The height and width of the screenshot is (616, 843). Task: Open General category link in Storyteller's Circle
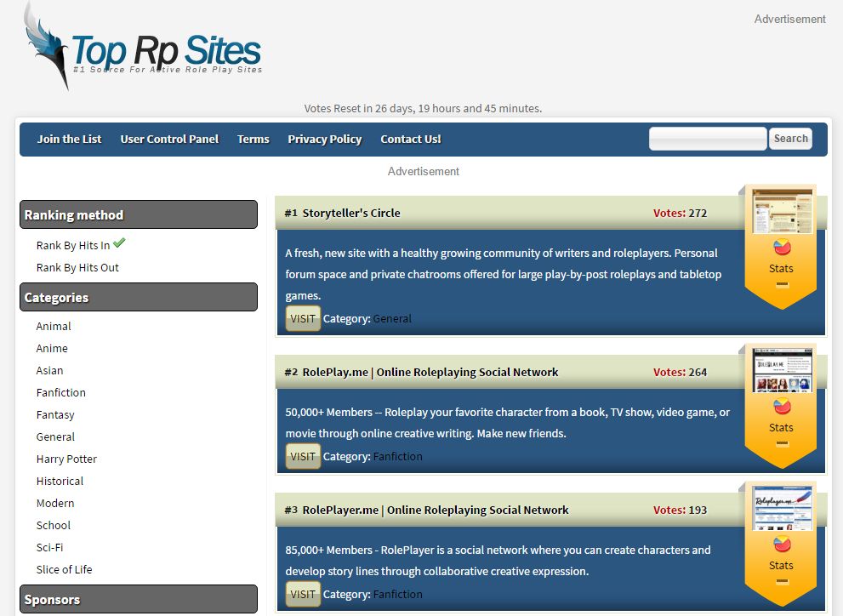click(392, 318)
